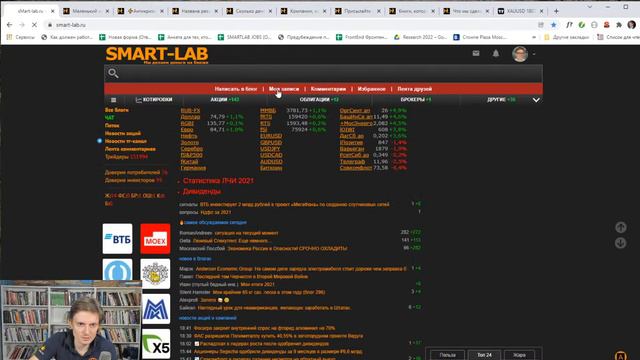The width and height of the screenshot is (640, 360).
Task: Click новости акций и компаний heading link
Action: [208, 318]
